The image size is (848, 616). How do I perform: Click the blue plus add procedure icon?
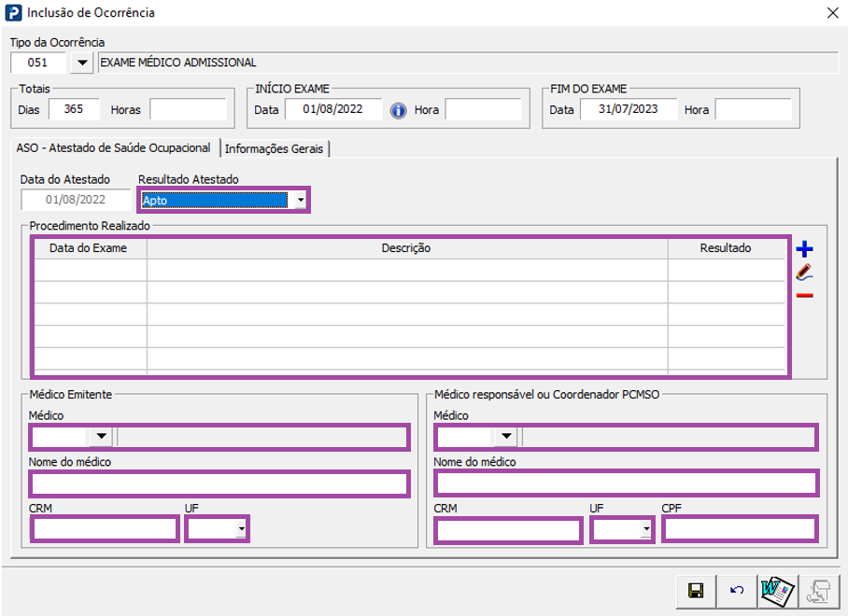tap(804, 249)
